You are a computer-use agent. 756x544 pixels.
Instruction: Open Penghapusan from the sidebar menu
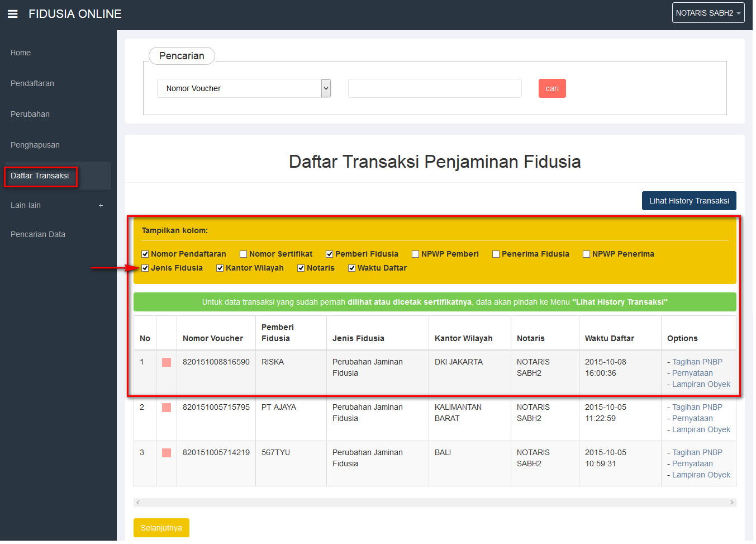click(x=35, y=145)
